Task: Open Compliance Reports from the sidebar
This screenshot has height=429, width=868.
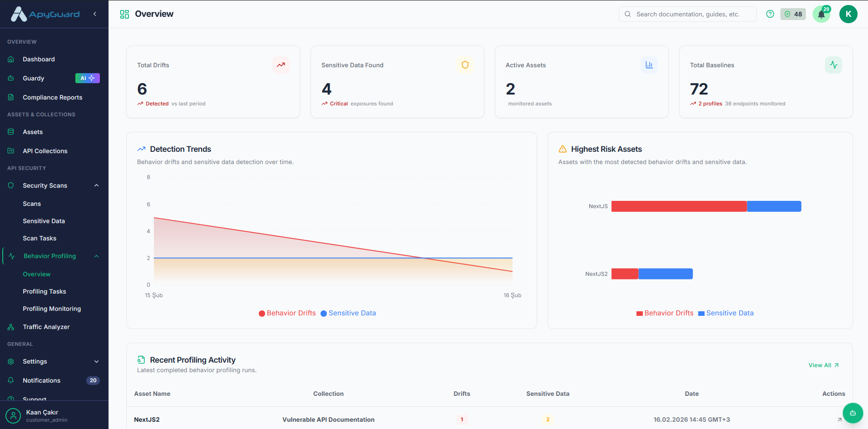Action: coord(52,97)
